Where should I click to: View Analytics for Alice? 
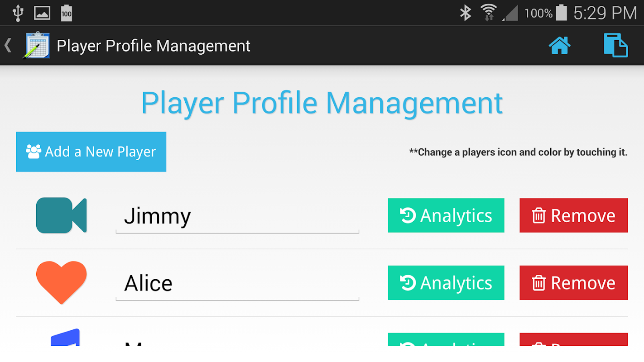click(x=446, y=283)
